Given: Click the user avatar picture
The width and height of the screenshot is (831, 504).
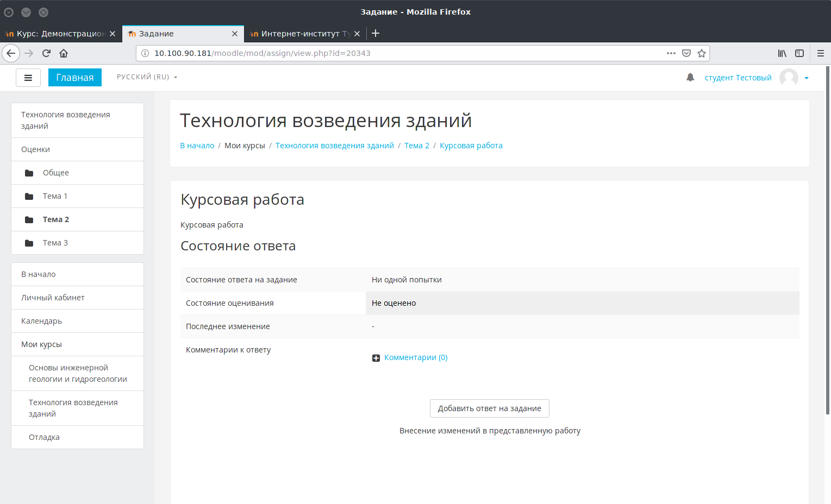Looking at the screenshot, I should (789, 78).
